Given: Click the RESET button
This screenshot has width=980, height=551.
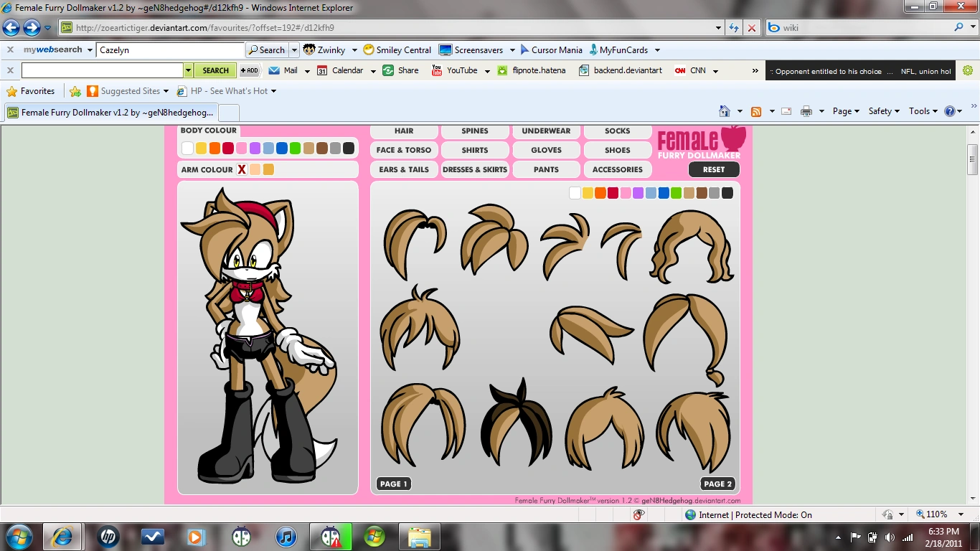Looking at the screenshot, I should coord(714,169).
